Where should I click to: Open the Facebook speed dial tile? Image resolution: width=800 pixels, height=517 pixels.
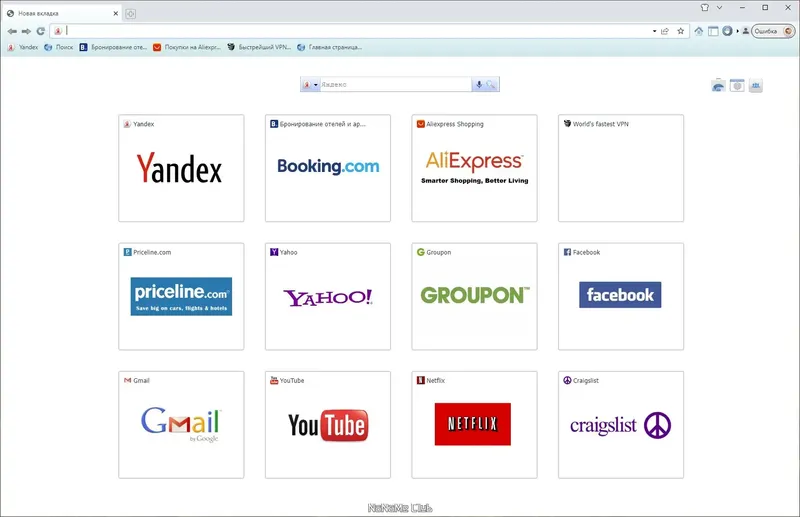coord(621,297)
